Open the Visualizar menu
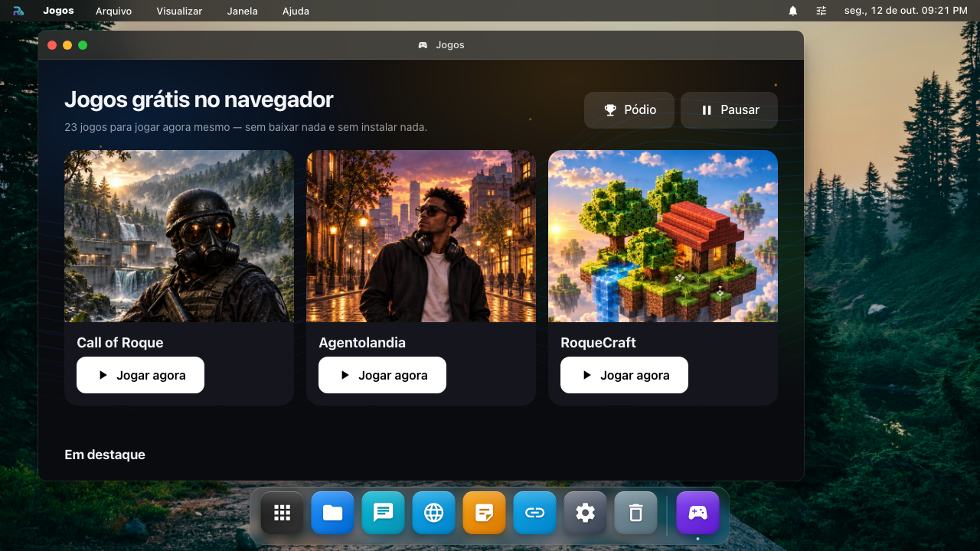 pos(179,11)
